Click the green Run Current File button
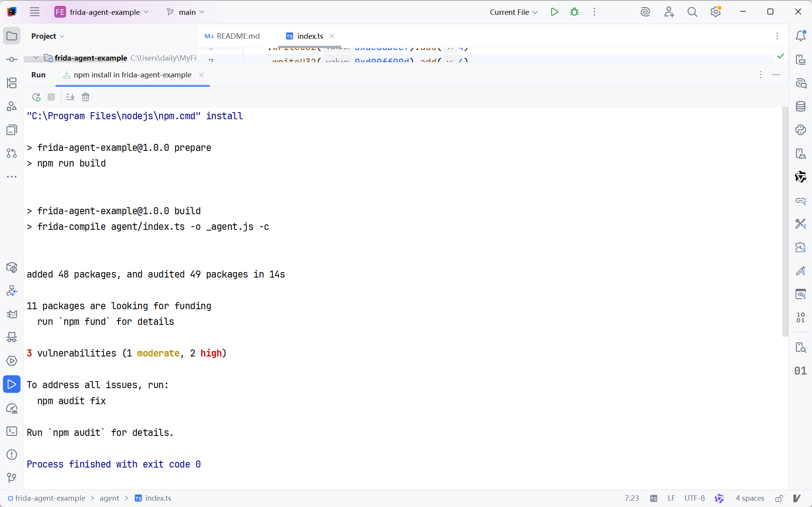This screenshot has width=812, height=507. [x=554, y=12]
